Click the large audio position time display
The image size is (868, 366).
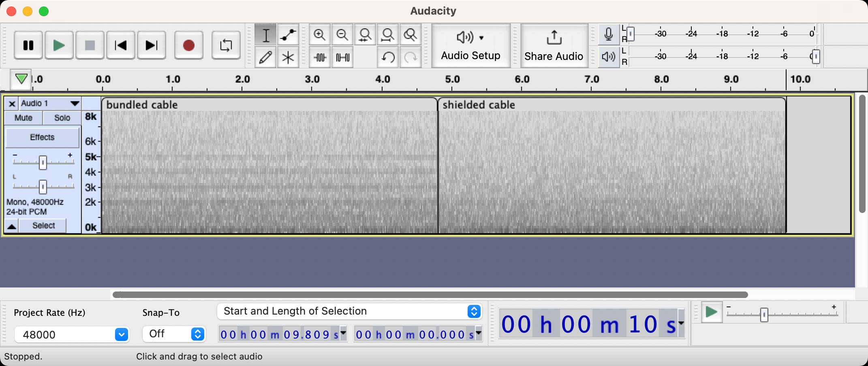(588, 324)
